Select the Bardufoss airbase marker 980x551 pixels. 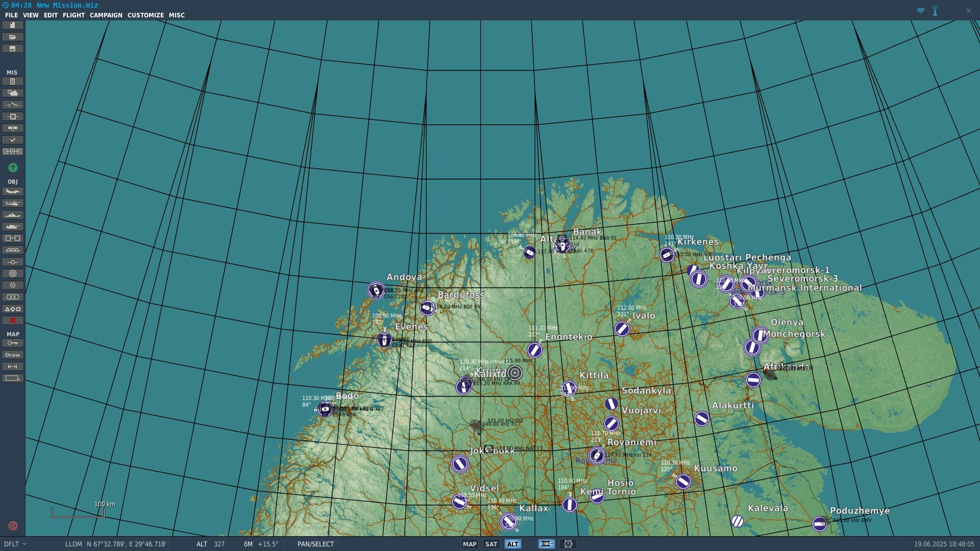(x=427, y=308)
